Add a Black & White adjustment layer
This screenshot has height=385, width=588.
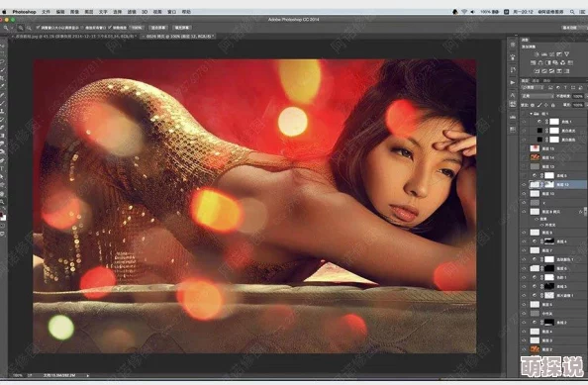(x=548, y=62)
